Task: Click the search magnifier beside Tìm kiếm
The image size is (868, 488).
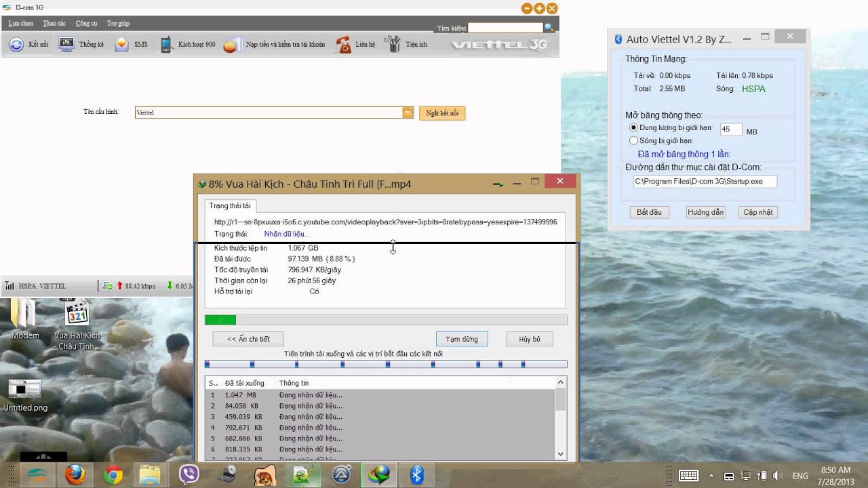Action: point(549,28)
